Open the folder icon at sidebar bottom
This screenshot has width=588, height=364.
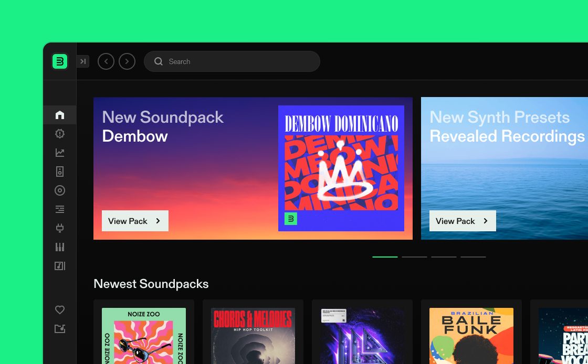tap(60, 329)
